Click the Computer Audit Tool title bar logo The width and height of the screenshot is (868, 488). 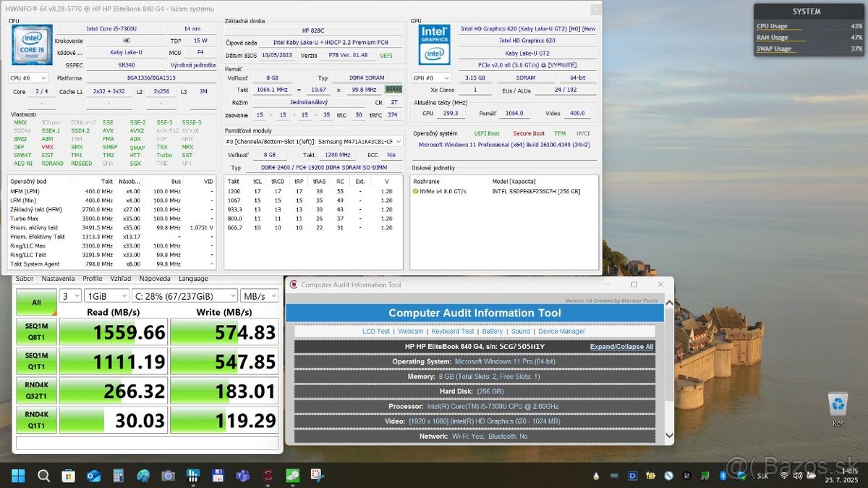[294, 285]
